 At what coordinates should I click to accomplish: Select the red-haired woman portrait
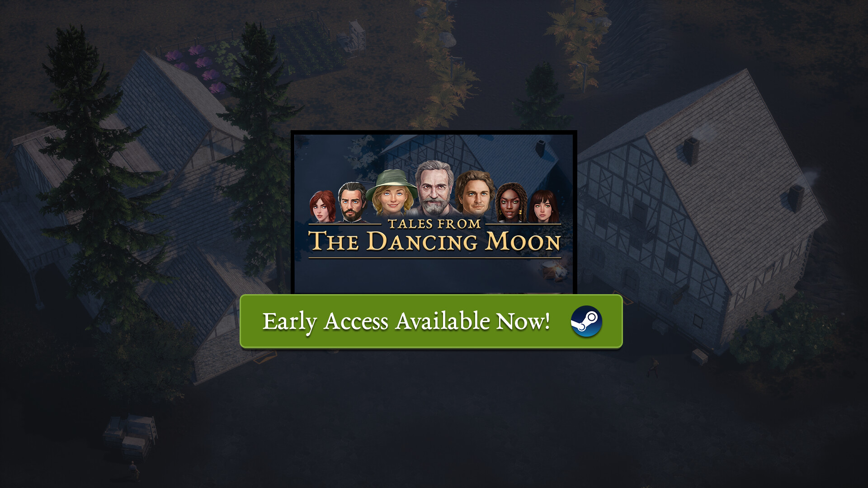pyautogui.click(x=322, y=206)
